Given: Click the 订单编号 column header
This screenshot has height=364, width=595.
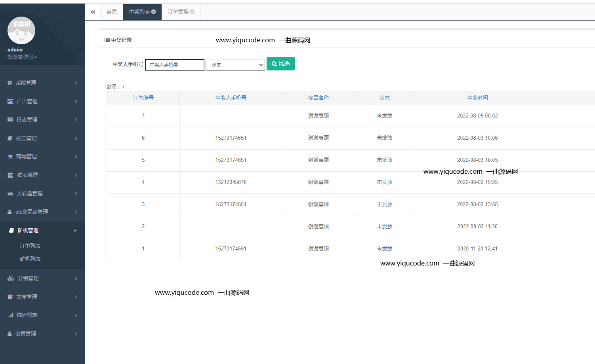Looking at the screenshot, I should [x=143, y=98].
